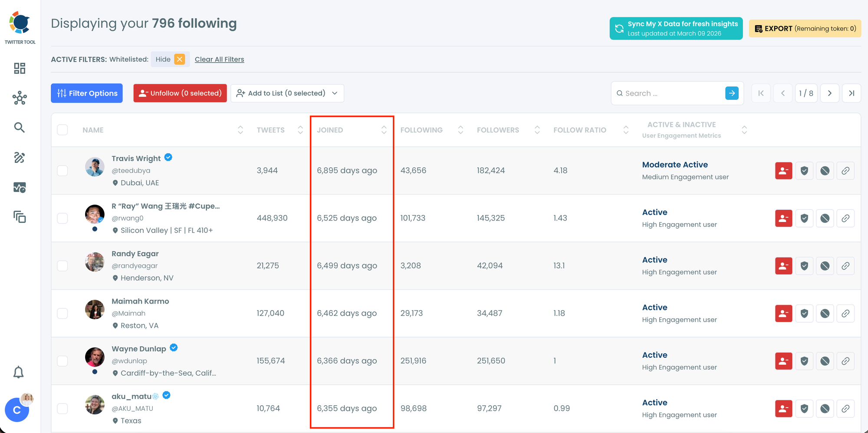Toggle the select-all checkbox in the table header
This screenshot has width=868, height=433.
click(62, 130)
